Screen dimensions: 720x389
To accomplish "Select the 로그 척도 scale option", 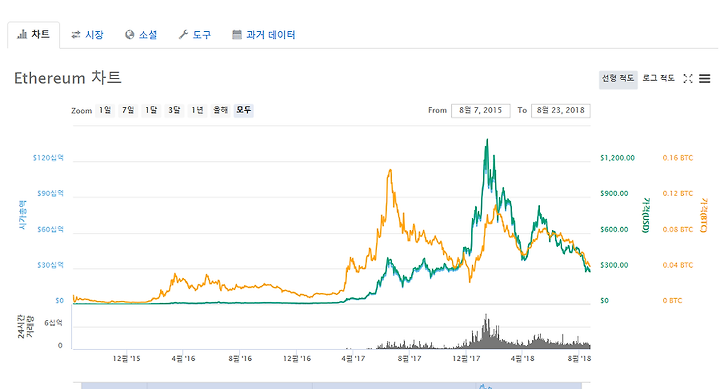I will pyautogui.click(x=658, y=79).
